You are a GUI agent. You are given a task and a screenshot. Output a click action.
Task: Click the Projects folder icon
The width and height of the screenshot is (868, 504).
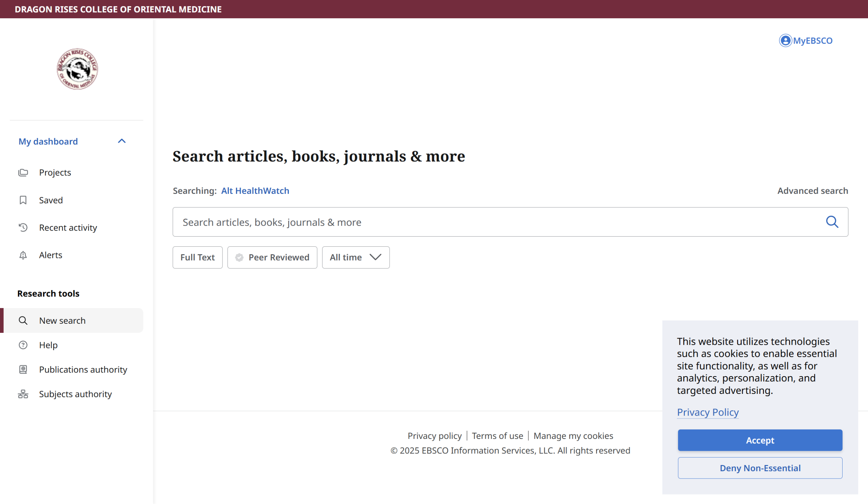coord(23,173)
